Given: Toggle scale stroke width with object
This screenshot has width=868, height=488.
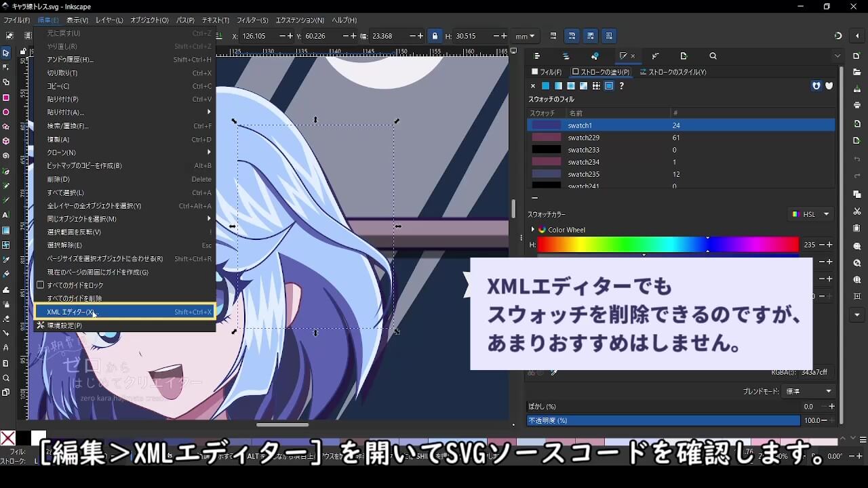Looking at the screenshot, I should coord(553,36).
